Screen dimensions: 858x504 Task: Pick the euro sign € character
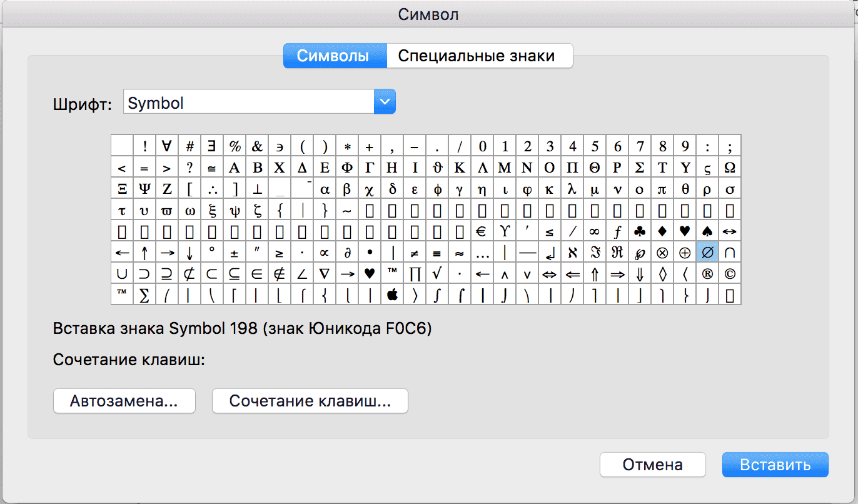pyautogui.click(x=482, y=231)
